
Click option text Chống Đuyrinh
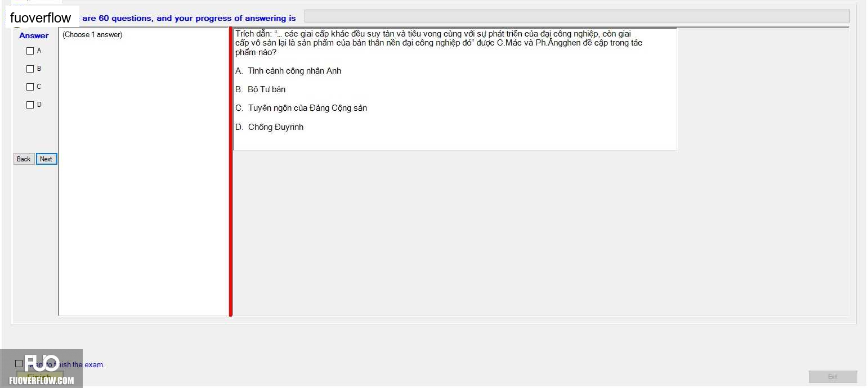[276, 127]
